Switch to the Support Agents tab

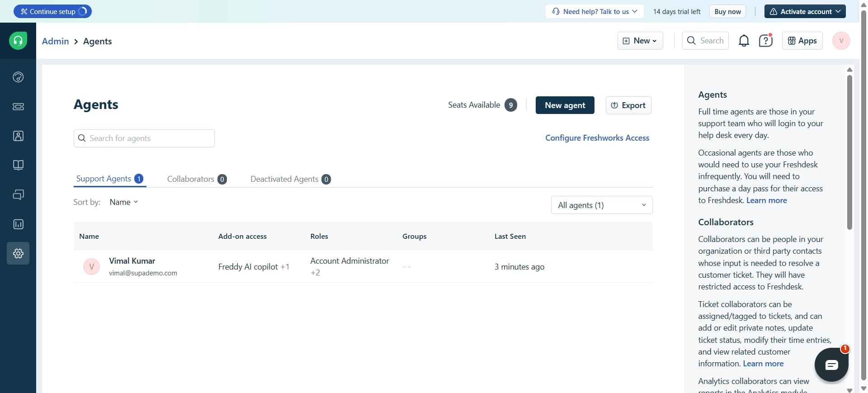pyautogui.click(x=109, y=179)
